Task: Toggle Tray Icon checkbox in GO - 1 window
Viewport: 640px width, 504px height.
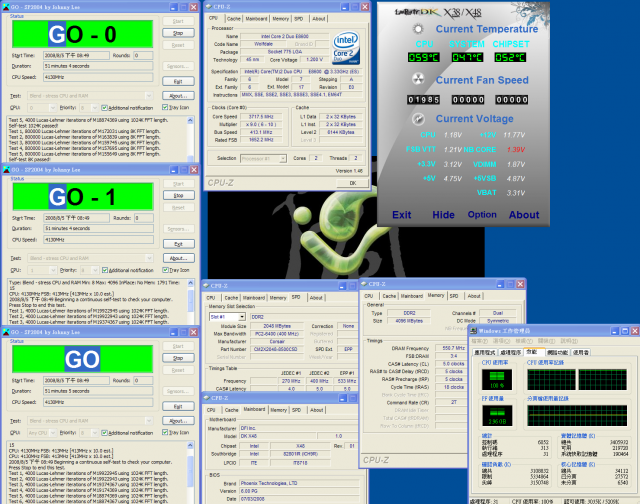Action: [x=165, y=270]
